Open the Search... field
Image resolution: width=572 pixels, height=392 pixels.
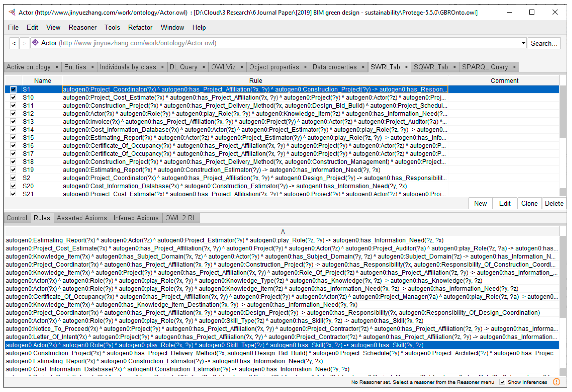pos(544,43)
